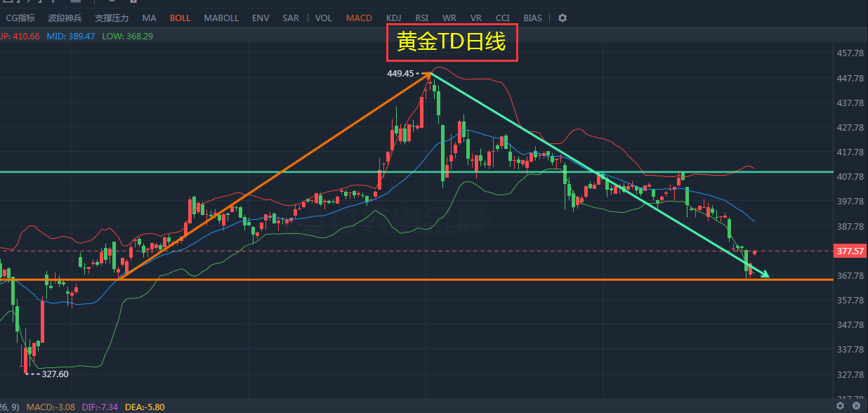The height and width of the screenshot is (413, 868).
Task: Click the BIAS indicator option
Action: pos(532,18)
